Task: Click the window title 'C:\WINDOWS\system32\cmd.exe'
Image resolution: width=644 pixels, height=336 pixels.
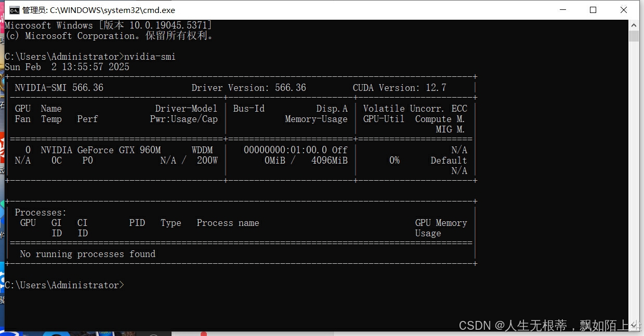Action: (x=112, y=10)
